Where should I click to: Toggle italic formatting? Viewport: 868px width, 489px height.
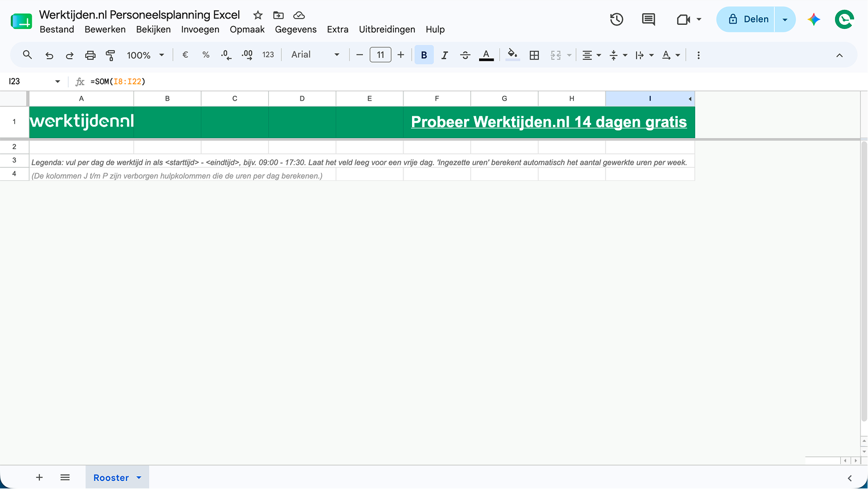coord(444,55)
